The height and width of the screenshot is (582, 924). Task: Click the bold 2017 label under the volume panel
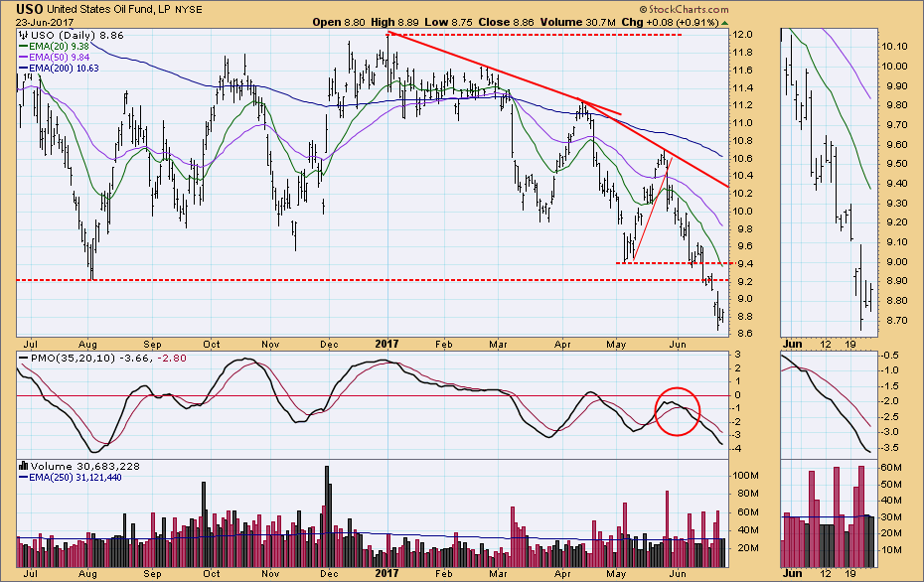(387, 573)
